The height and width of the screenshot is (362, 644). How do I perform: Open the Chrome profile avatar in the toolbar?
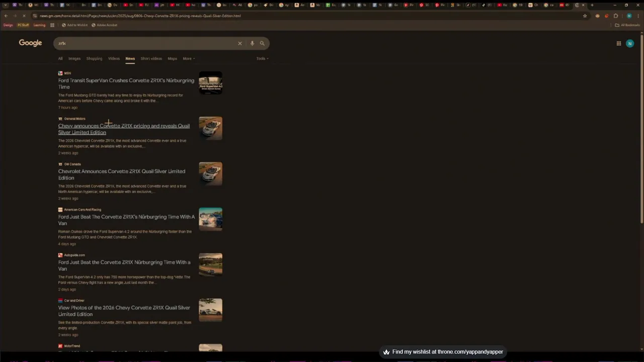click(x=629, y=16)
